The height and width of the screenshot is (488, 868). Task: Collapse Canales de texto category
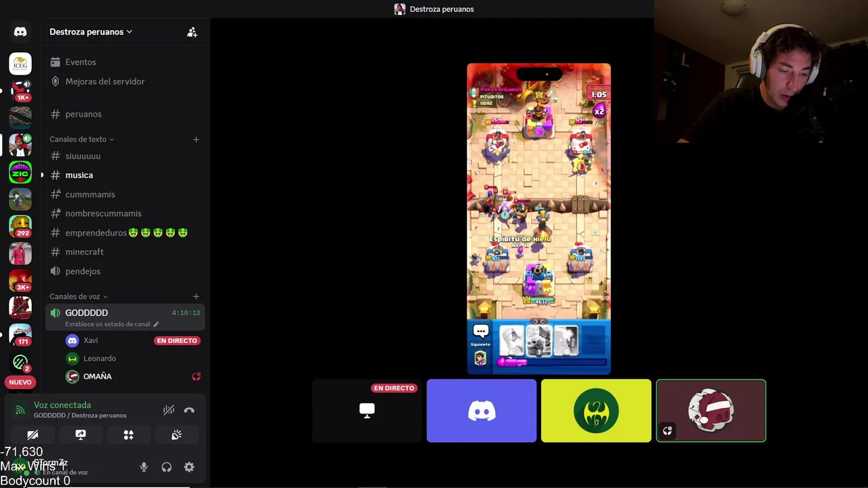tap(81, 139)
